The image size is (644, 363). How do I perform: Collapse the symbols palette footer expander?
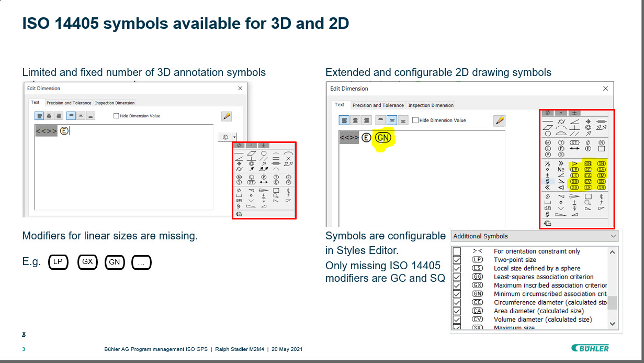(x=547, y=223)
